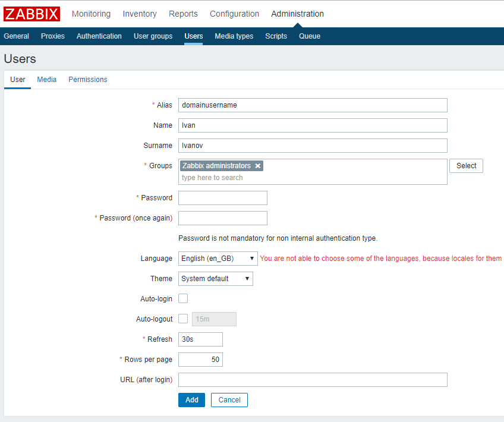Toggle the Auto-logout checkbox
Image resolution: width=504 pixels, height=422 pixels.
pyautogui.click(x=183, y=319)
